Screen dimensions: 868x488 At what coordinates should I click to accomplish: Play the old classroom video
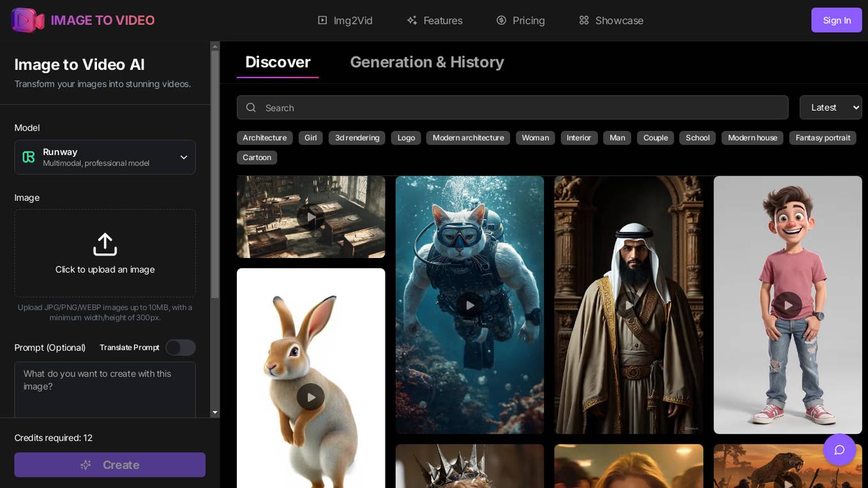click(311, 217)
